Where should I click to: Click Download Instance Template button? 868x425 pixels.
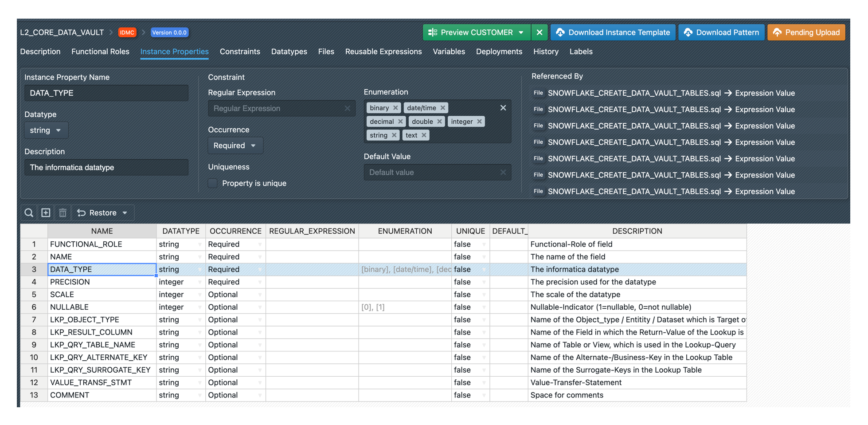tap(613, 32)
